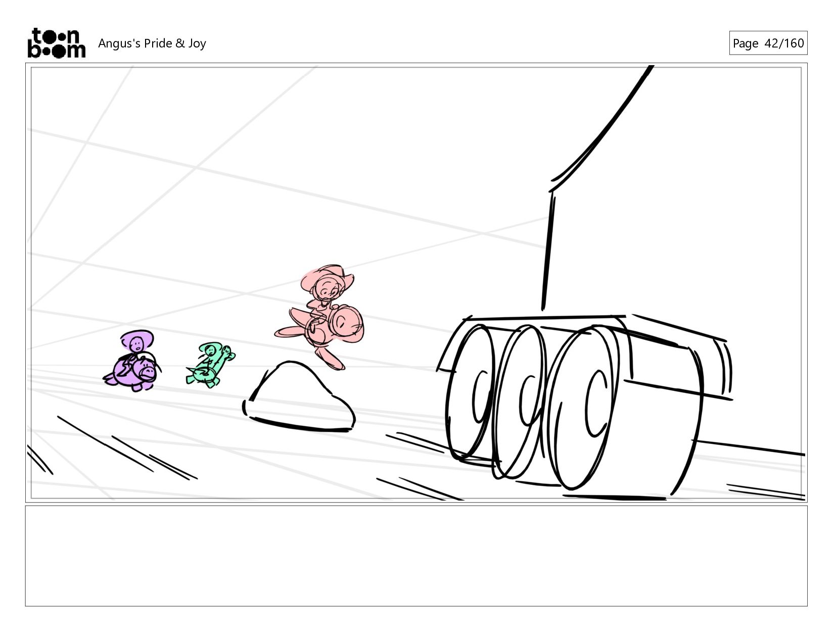Screen dimensions: 834x644
Task: Click the Toon Boom logo
Action: [56, 43]
